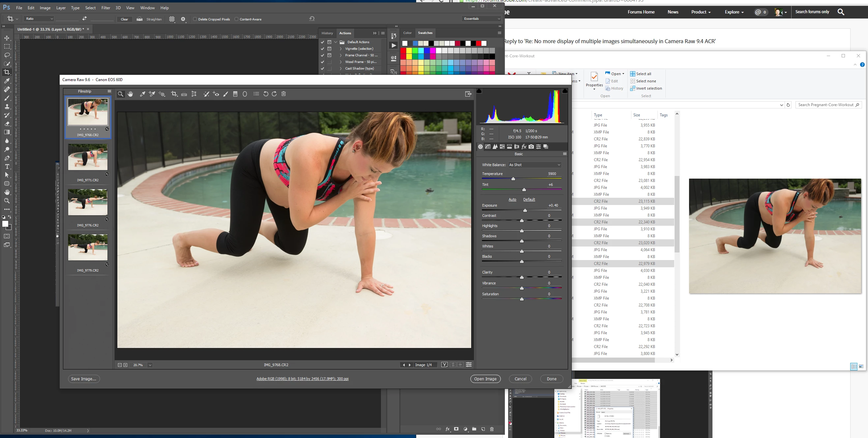Toggle the Vignette (selection) action checkmark
This screenshot has width=868, height=438.
pos(323,49)
